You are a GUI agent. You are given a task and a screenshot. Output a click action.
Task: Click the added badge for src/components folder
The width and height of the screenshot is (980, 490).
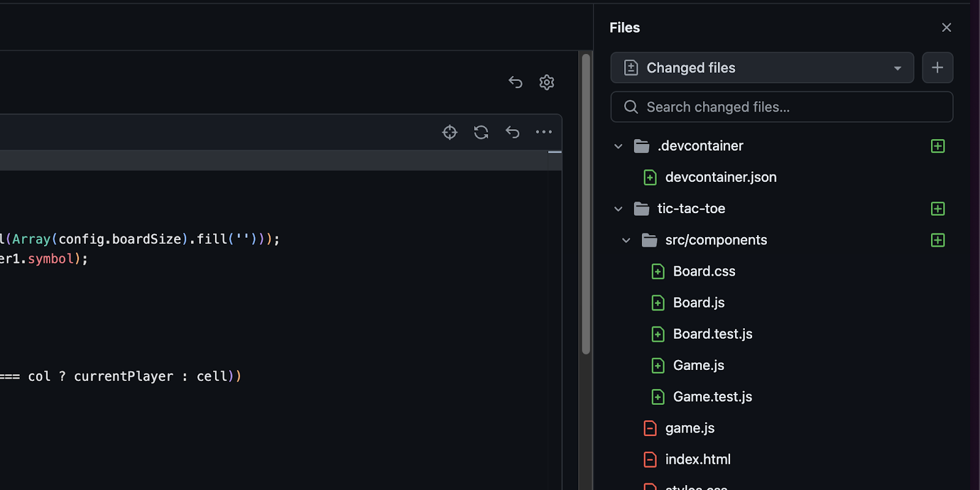point(938,239)
